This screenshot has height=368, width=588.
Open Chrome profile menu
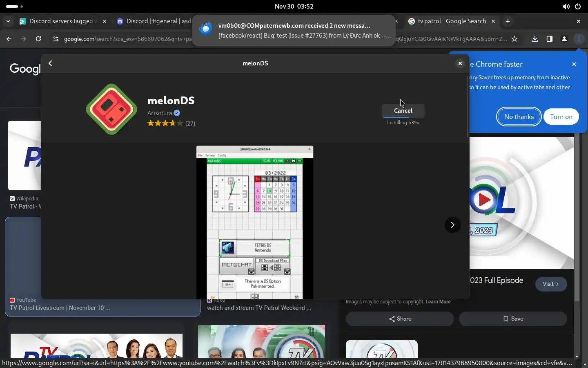pyautogui.click(x=564, y=39)
